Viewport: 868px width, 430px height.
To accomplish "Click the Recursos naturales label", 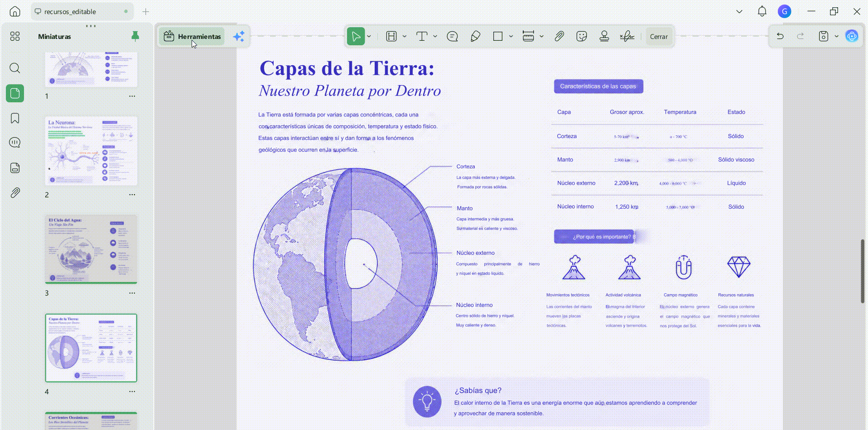I will click(736, 295).
